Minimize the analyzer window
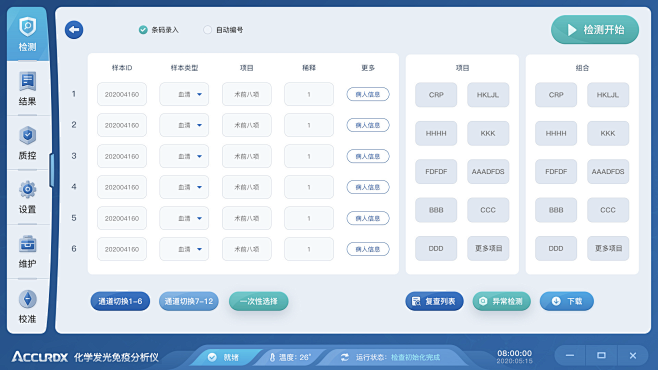Viewport: 658px width, 370px height. point(570,356)
